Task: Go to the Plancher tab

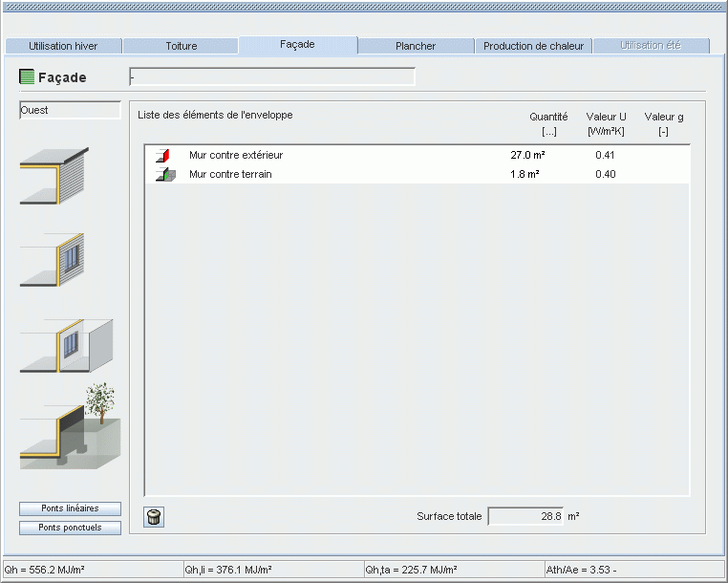Action: pyautogui.click(x=416, y=46)
